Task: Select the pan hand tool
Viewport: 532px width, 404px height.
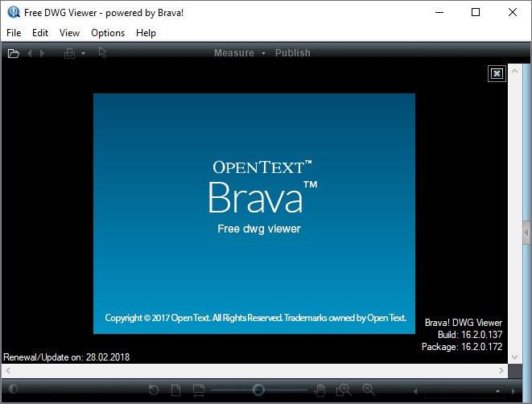Action: pos(320,390)
